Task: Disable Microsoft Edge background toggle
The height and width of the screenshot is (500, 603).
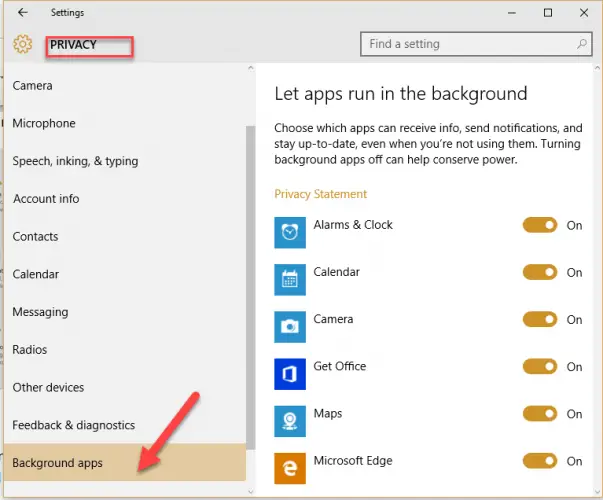Action: click(540, 461)
